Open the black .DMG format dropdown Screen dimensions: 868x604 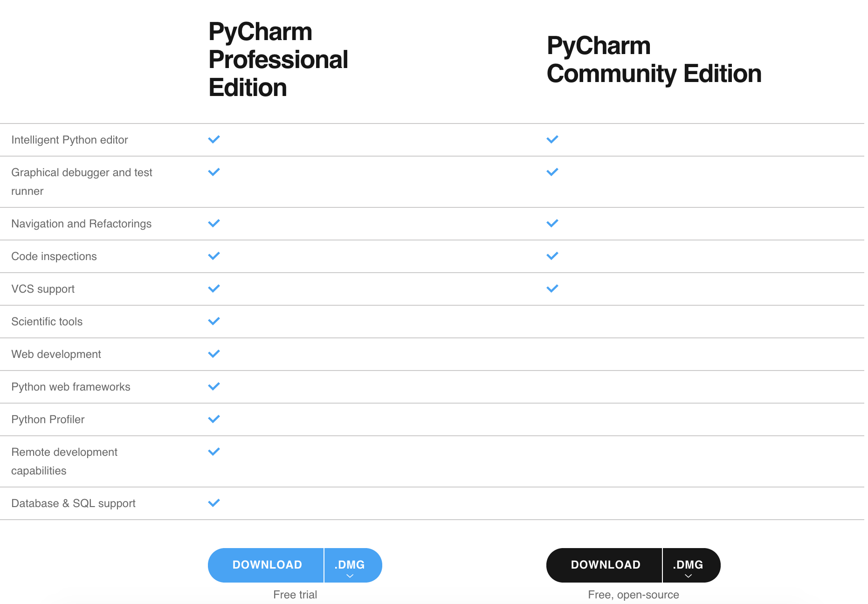click(x=691, y=565)
